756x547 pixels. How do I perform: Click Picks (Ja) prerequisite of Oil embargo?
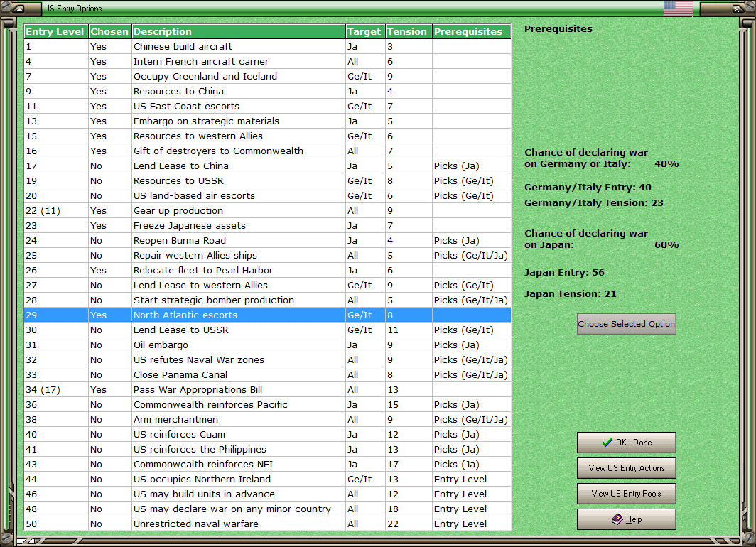click(x=472, y=345)
